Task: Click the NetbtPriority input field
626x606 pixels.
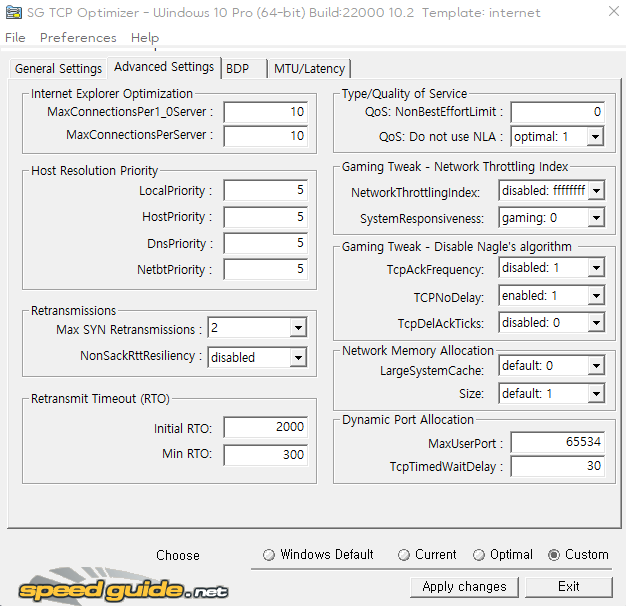Action: pos(265,269)
